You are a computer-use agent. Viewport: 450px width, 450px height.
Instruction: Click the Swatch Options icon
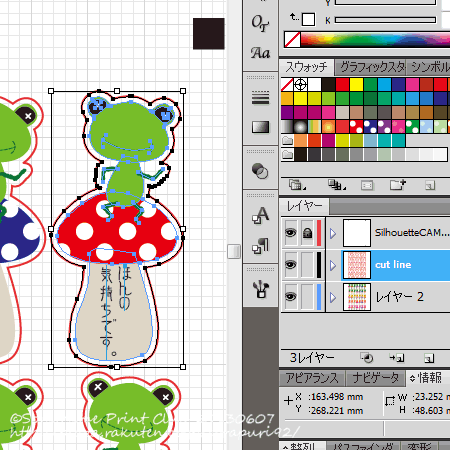click(x=367, y=185)
